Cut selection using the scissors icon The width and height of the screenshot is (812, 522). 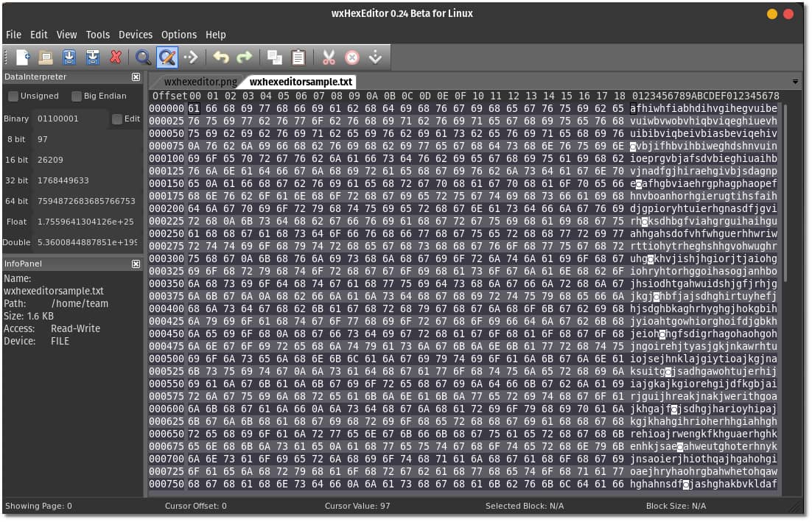(329, 57)
